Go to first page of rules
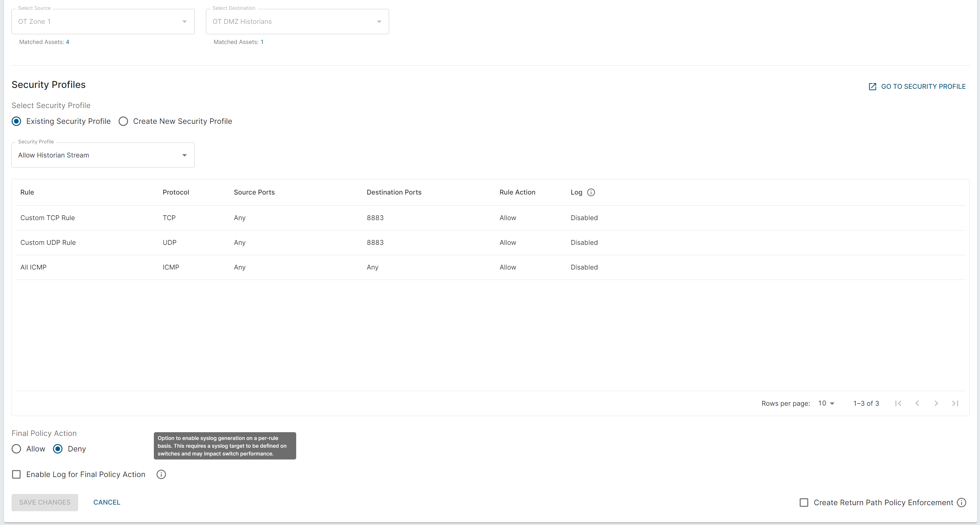Viewport: 980px width, 525px height. (898, 403)
